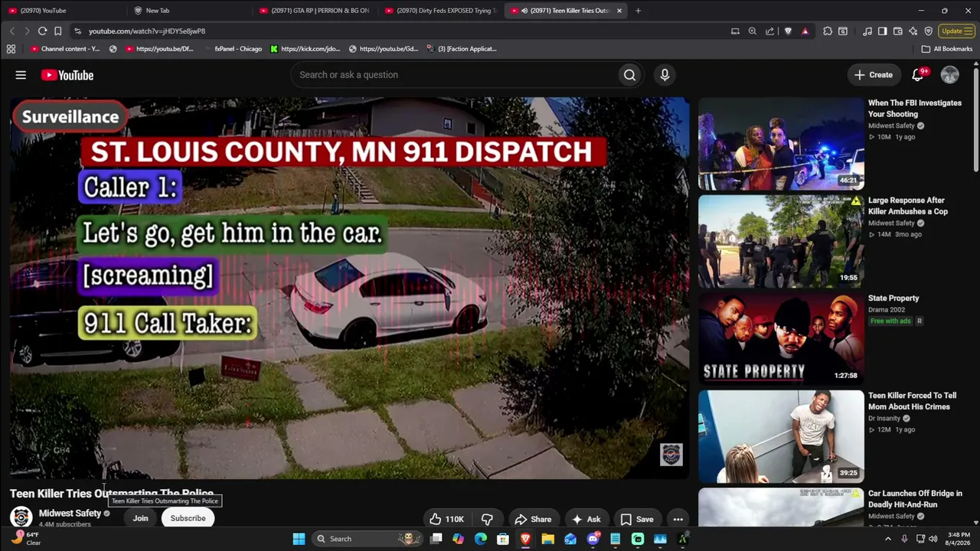The width and height of the screenshot is (980, 551).
Task: Open Microsoft Edge from the taskbar
Action: (481, 539)
